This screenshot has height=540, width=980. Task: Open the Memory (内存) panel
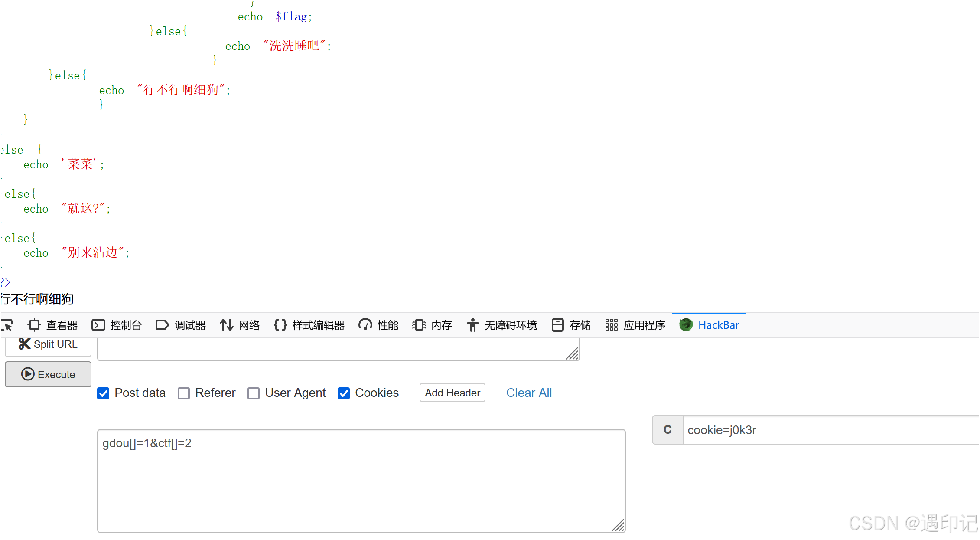pos(432,325)
